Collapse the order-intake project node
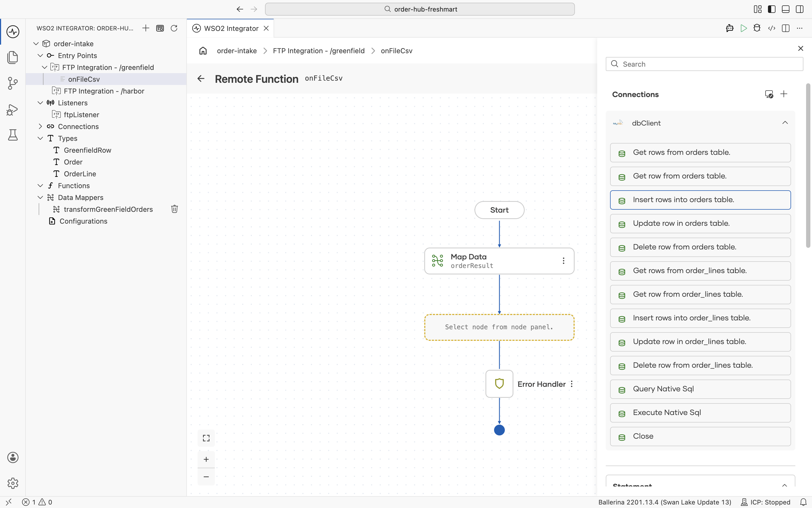 click(x=36, y=44)
